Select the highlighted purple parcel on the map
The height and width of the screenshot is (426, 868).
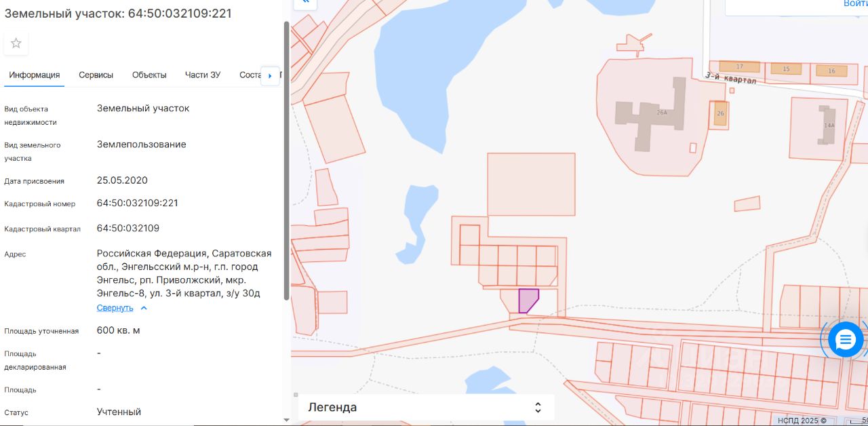coord(528,300)
